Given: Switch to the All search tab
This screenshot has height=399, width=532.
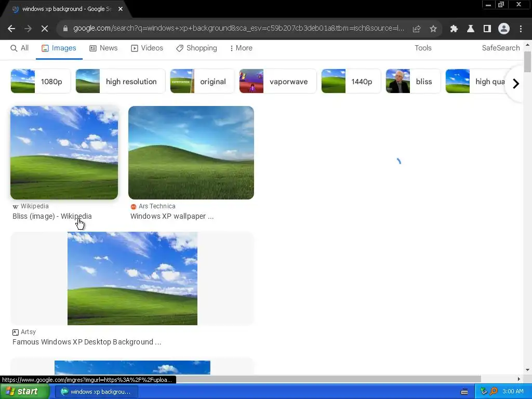Looking at the screenshot, I should 19,48.
